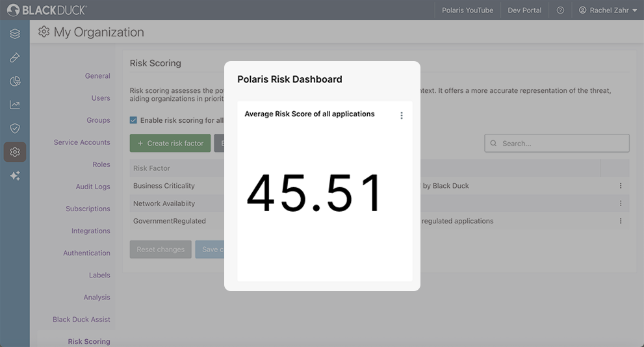
Task: Select the Business Criticality row text
Action: pos(164,186)
